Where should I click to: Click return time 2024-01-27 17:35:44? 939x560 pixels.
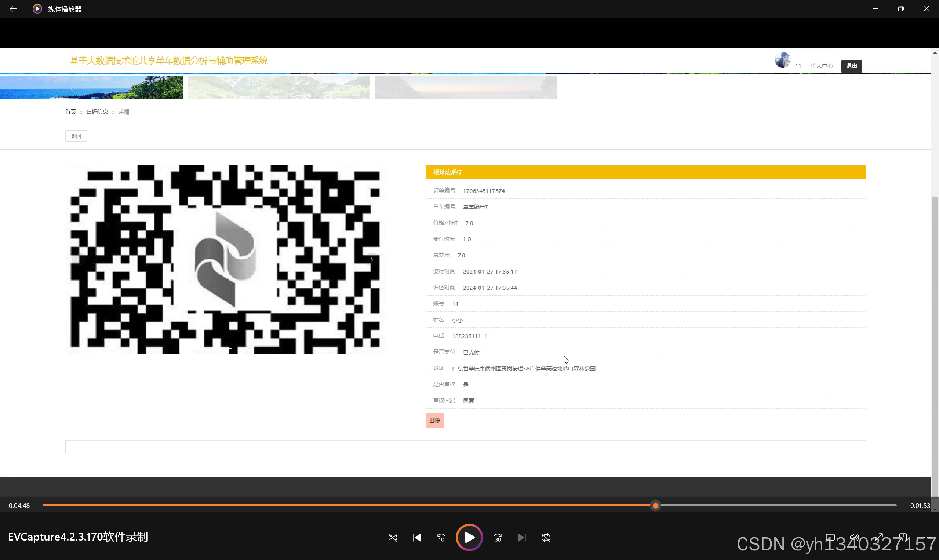tap(490, 288)
